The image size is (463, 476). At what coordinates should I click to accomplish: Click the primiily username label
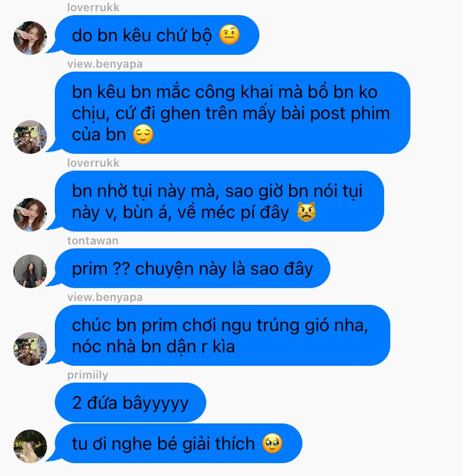coord(88,375)
